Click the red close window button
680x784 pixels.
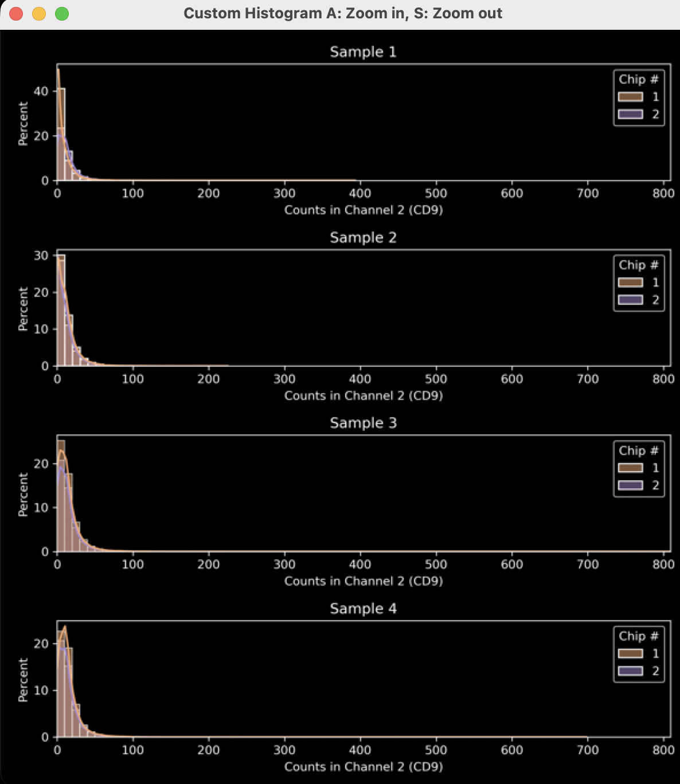(x=16, y=14)
